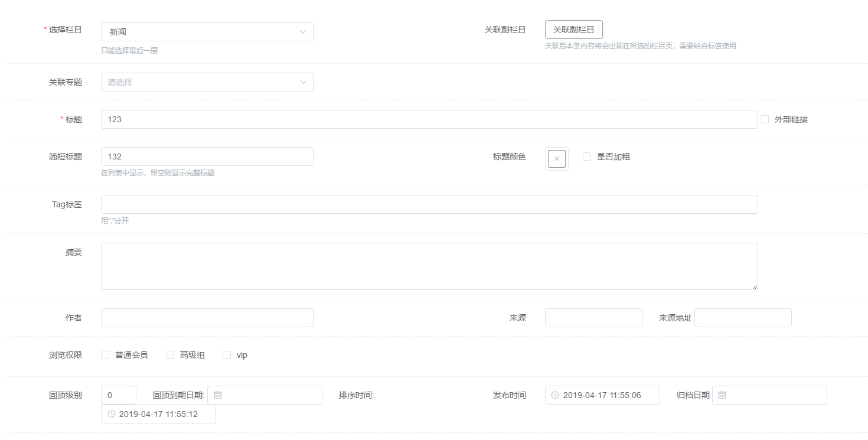Focus the 简短标题 field containing 132
868x440 pixels.
[x=207, y=157]
